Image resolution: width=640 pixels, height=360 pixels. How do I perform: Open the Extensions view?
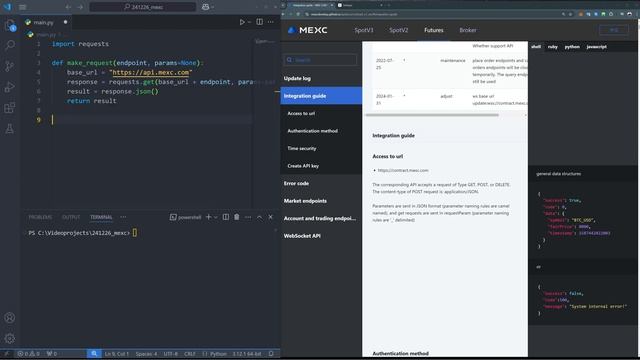(10, 108)
